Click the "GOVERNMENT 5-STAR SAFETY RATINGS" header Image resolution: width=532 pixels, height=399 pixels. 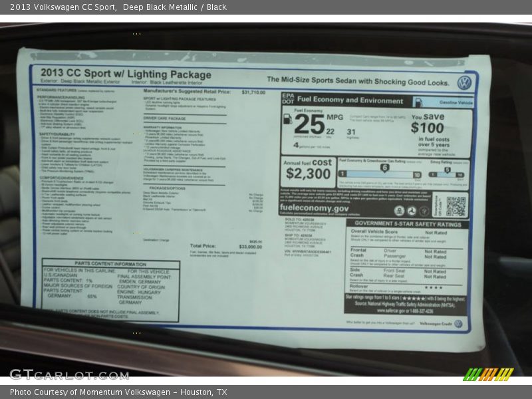(x=408, y=224)
